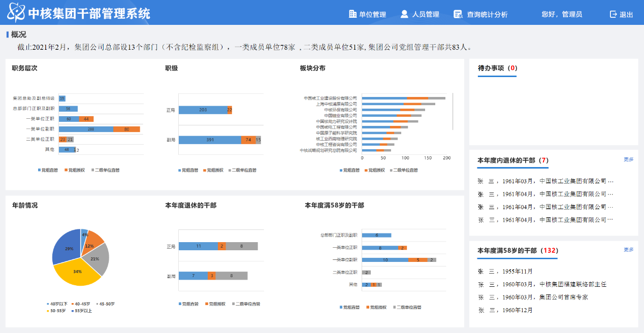Open the 您好，管理员 user greeting
This screenshot has width=644, height=333.
click(x=562, y=14)
